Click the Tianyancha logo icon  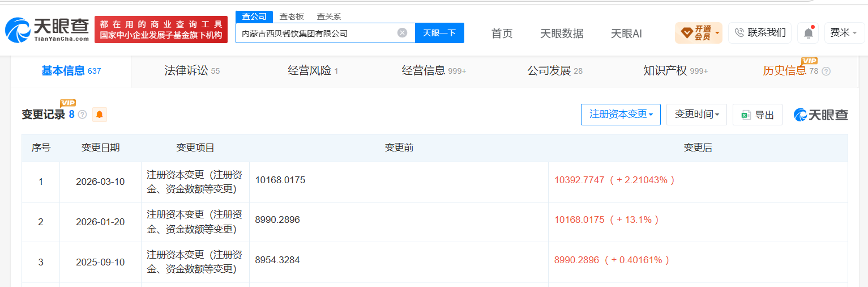click(x=18, y=29)
